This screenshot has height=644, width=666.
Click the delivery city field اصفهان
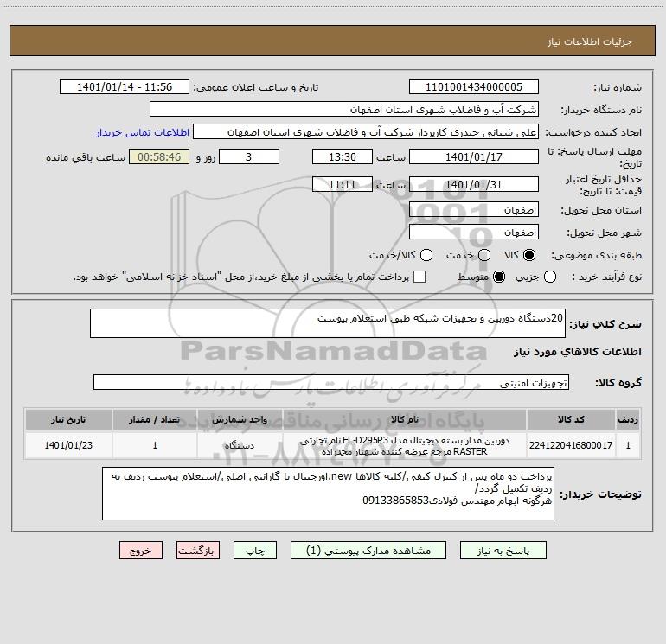coord(474,233)
